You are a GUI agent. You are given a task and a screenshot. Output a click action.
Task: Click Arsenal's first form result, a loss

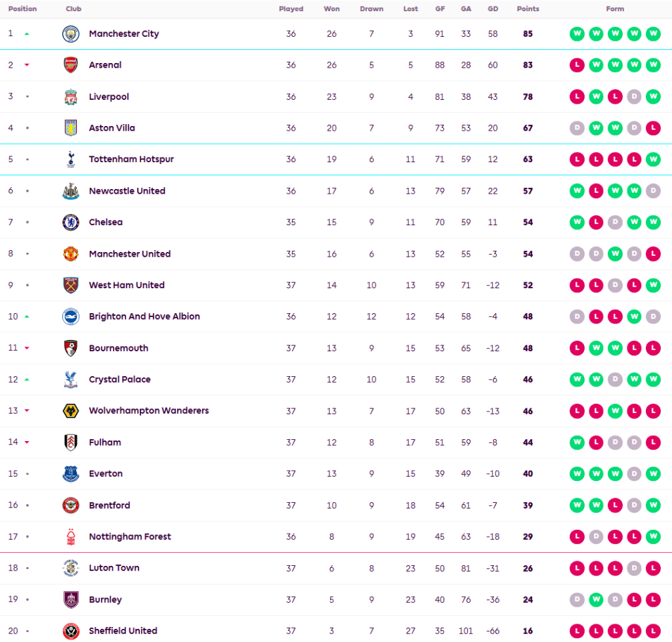point(577,65)
